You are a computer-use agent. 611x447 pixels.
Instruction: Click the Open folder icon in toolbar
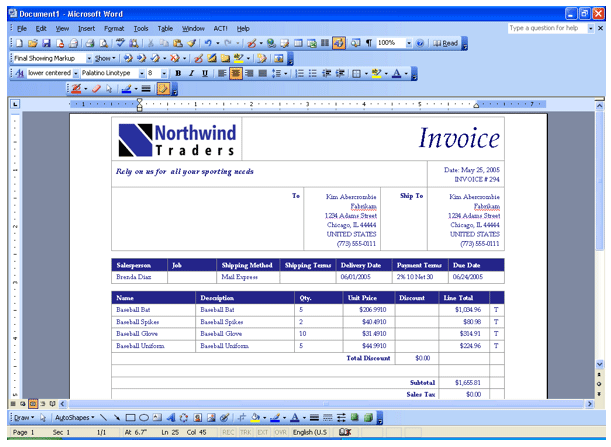tap(31, 43)
